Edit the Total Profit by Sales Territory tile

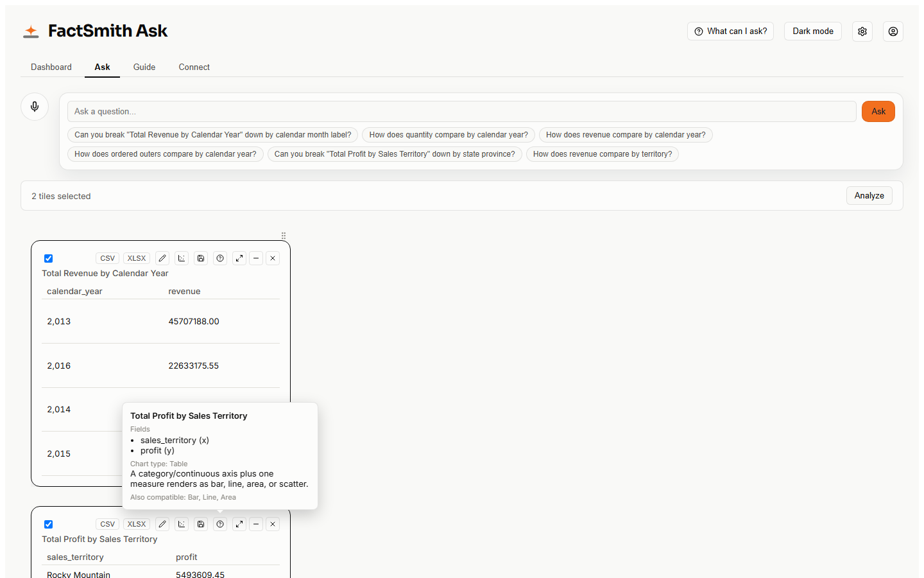coord(162,524)
